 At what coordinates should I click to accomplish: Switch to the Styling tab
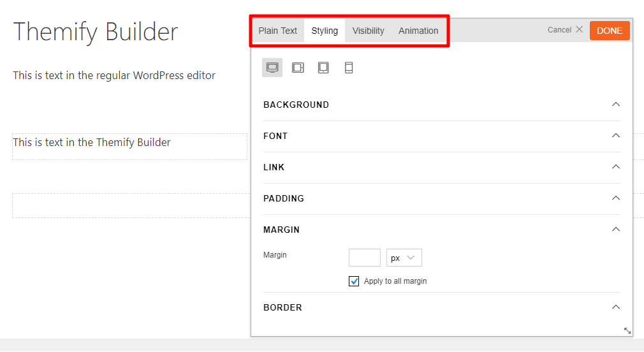click(325, 31)
